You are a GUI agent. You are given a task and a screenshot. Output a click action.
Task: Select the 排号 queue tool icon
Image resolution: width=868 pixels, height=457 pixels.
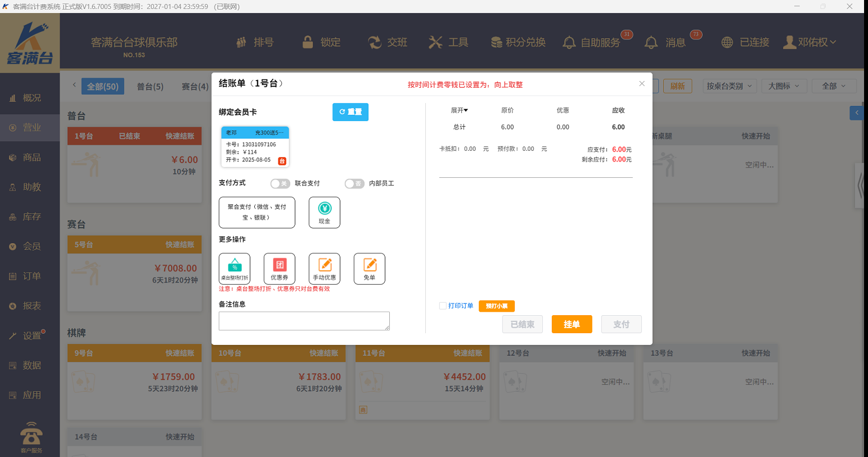tap(241, 42)
